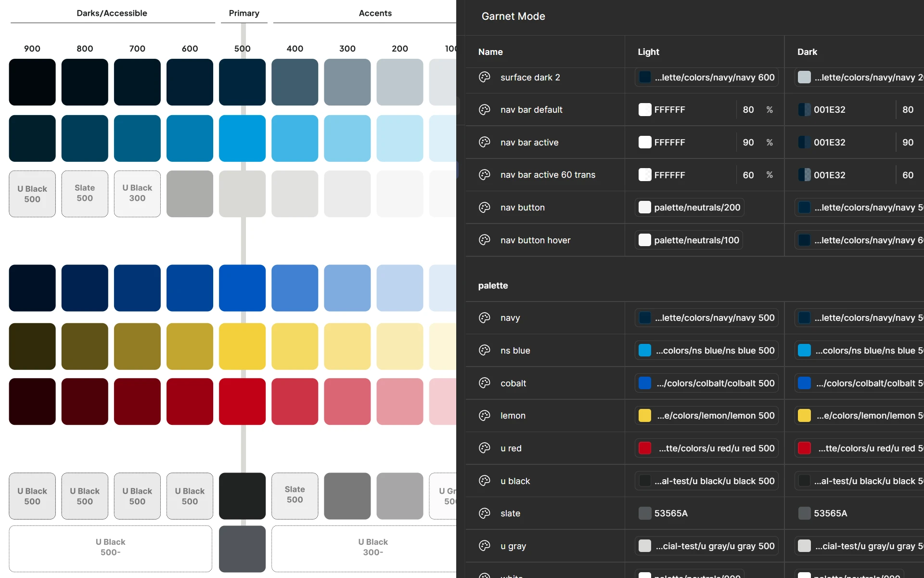Open the Light navy 500 alias in navy row

pos(706,318)
